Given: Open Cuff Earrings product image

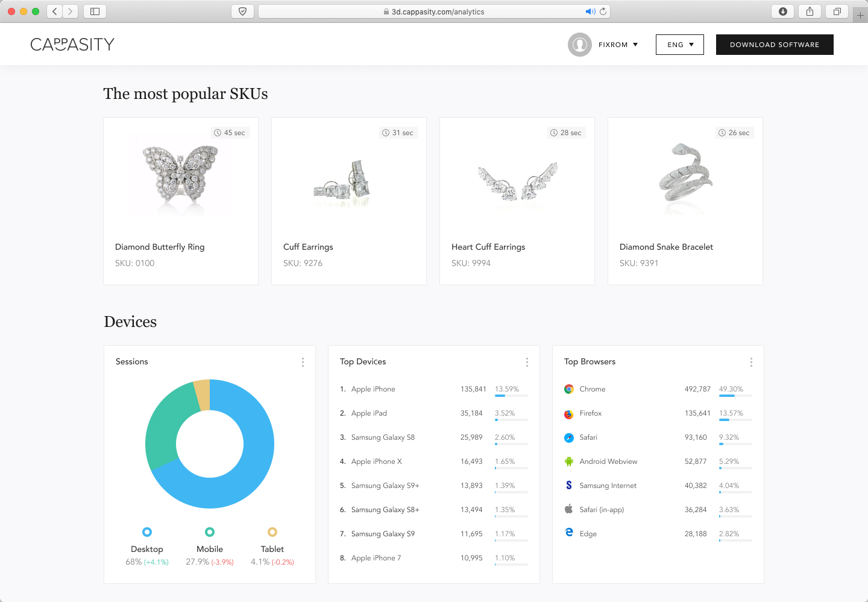Looking at the screenshot, I should coord(342,183).
